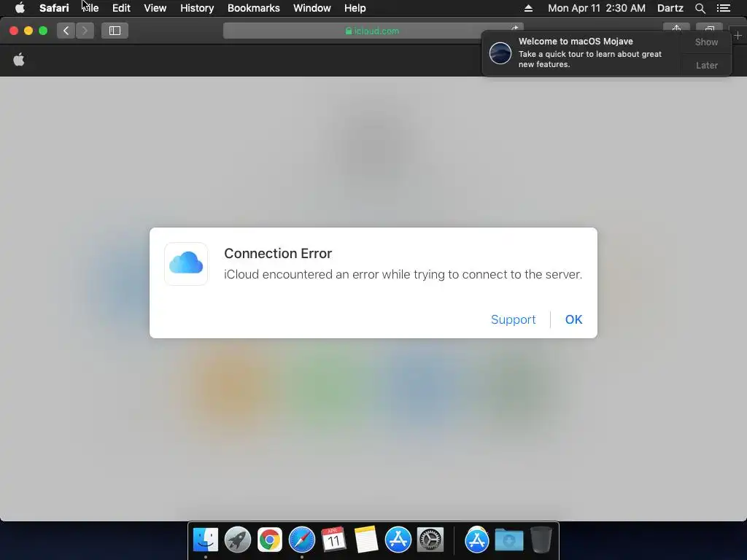Open Launchpad from the Dock

pyautogui.click(x=237, y=540)
